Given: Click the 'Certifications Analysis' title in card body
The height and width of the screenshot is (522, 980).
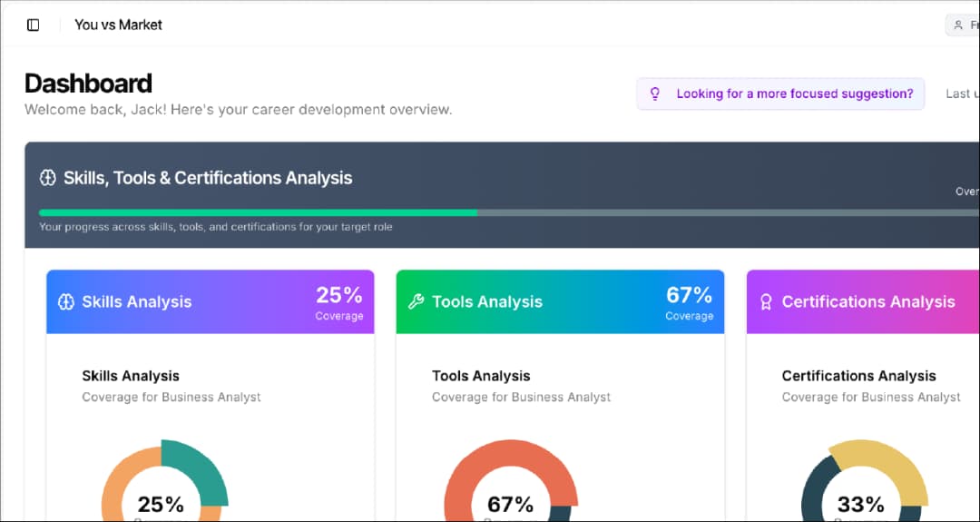Looking at the screenshot, I should pyautogui.click(x=858, y=376).
